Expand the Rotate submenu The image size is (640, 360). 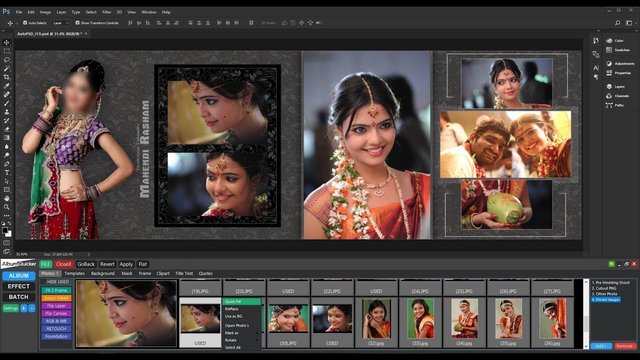(241, 340)
